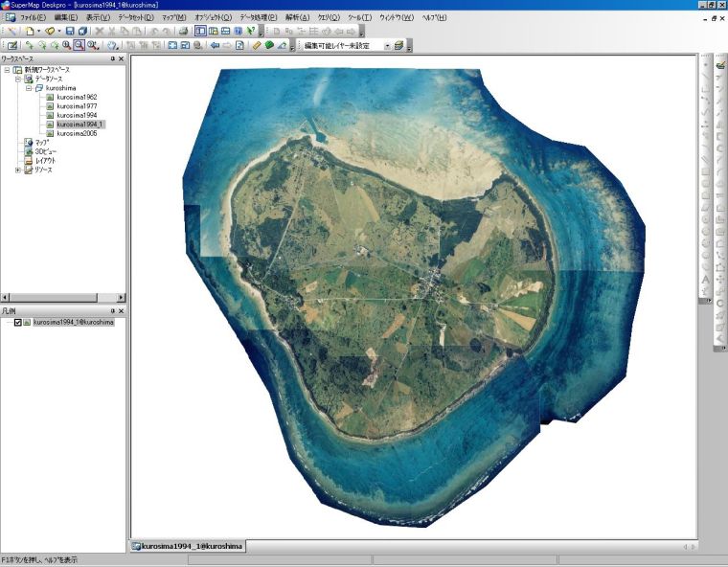Open the editable layer (編集可能レイヤー) dropdown
The width and height of the screenshot is (728, 567).
pyautogui.click(x=387, y=45)
